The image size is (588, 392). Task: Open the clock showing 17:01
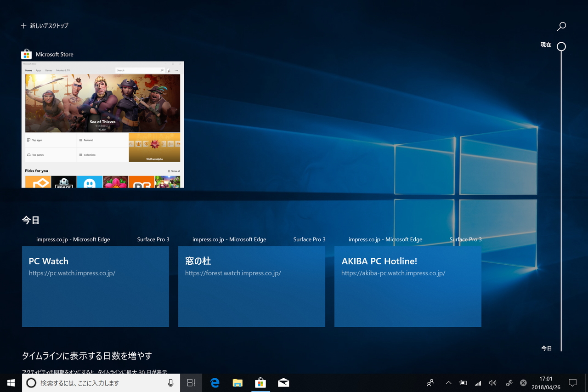point(546,383)
